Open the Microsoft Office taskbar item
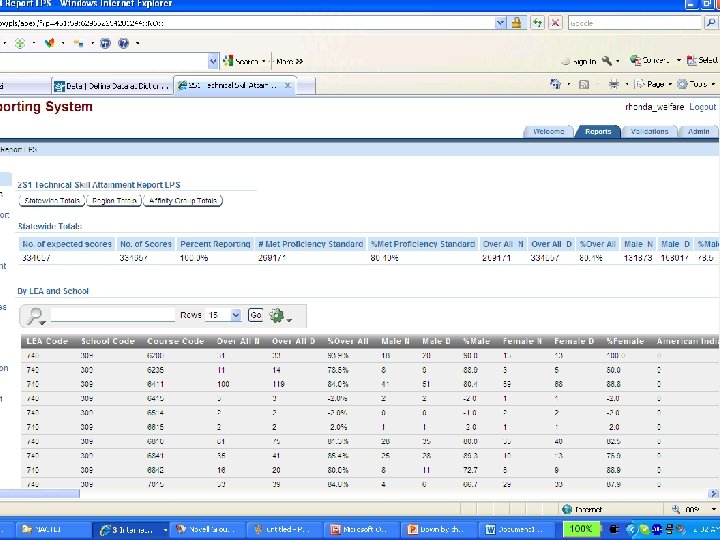 tap(362, 529)
